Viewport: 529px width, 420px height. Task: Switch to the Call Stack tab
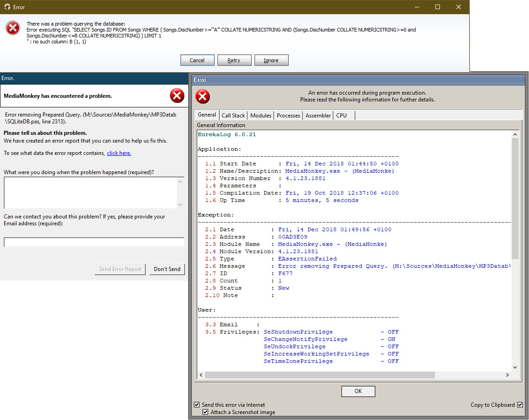coord(233,116)
